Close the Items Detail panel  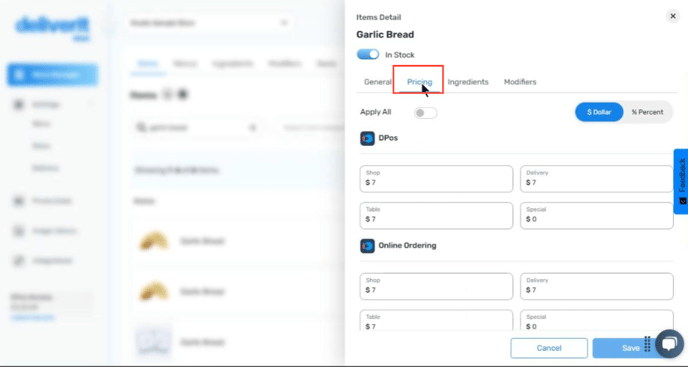[673, 16]
